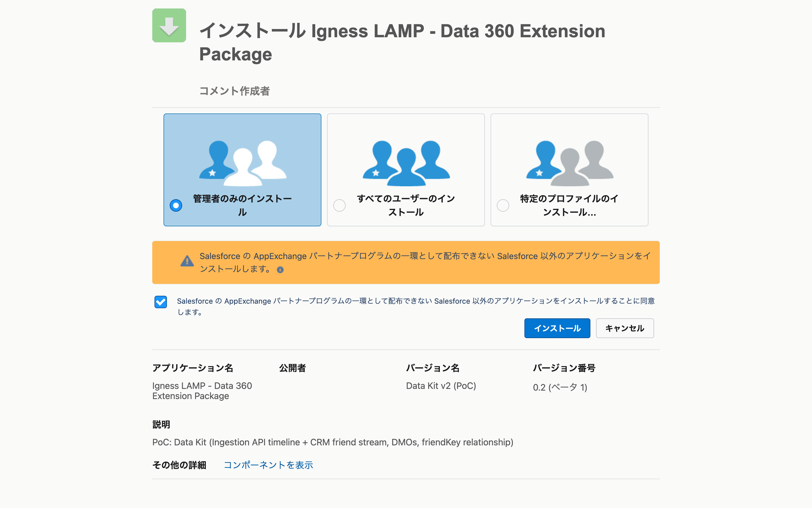
Task: Uncheck the non-Salesforce app agreement checkbox
Action: coord(161,302)
